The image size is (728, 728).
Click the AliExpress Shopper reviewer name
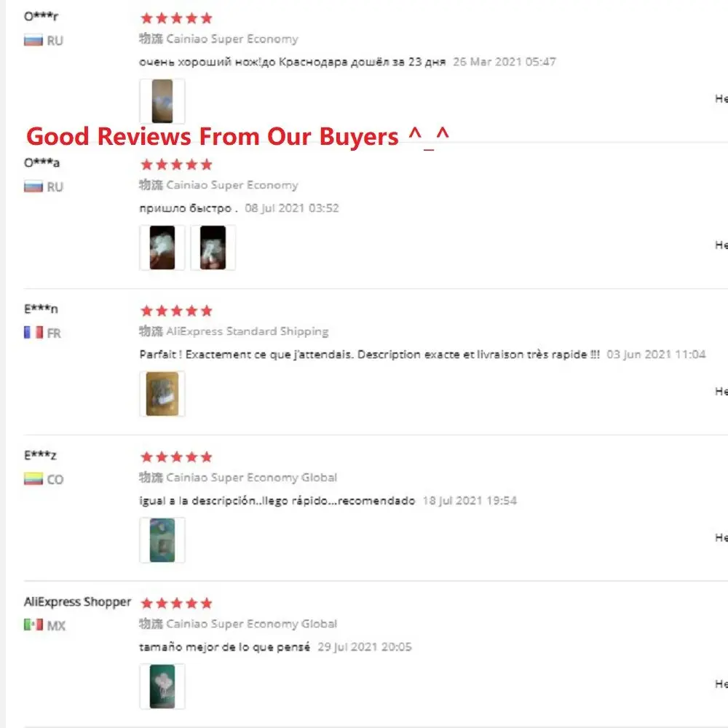77,602
